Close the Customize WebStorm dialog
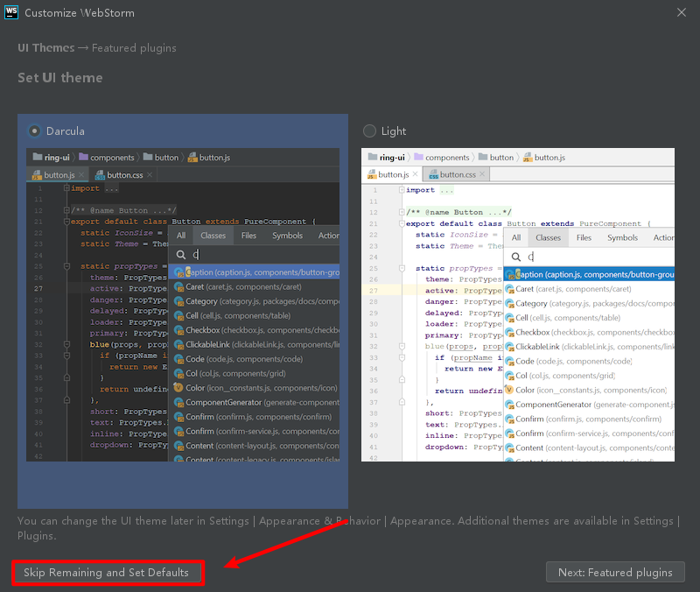 pyautogui.click(x=682, y=12)
